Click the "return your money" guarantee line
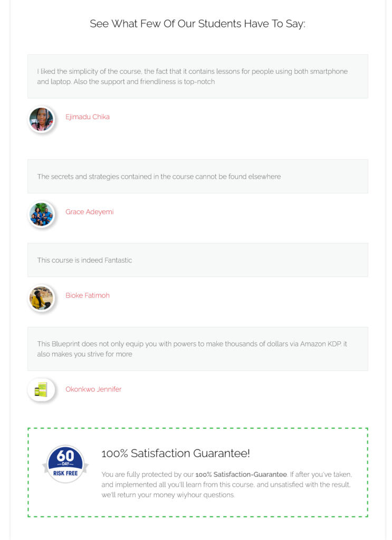This screenshot has height=540, width=392. coord(168,495)
